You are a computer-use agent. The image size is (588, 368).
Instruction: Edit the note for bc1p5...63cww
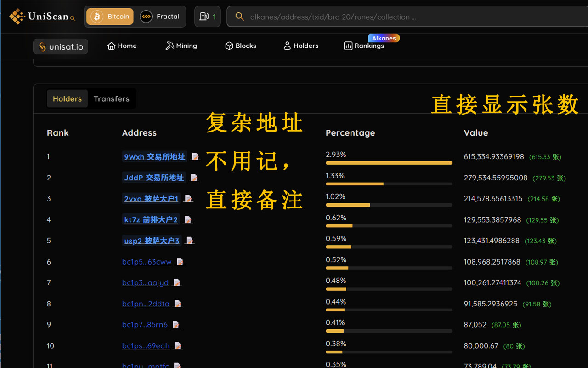coord(180,262)
